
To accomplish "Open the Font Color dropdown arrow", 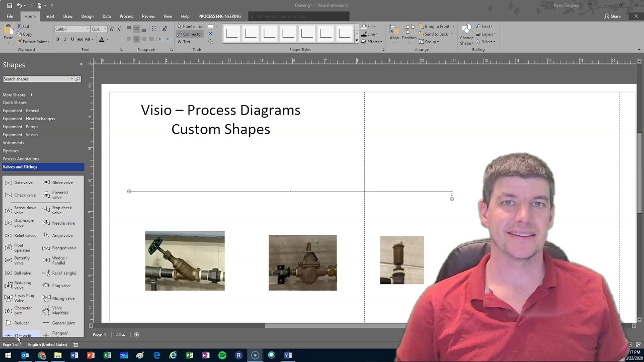I will (x=107, y=39).
